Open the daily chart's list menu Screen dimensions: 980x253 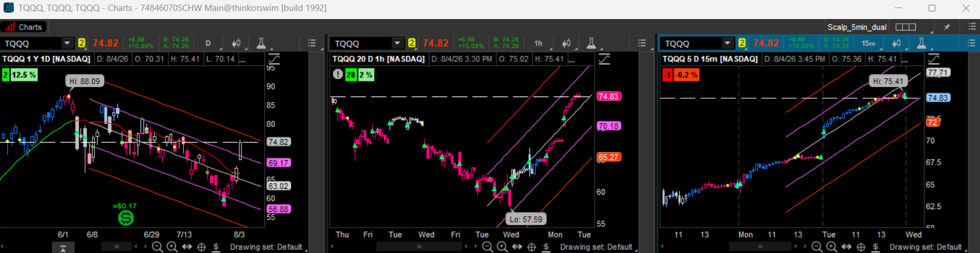[312, 43]
